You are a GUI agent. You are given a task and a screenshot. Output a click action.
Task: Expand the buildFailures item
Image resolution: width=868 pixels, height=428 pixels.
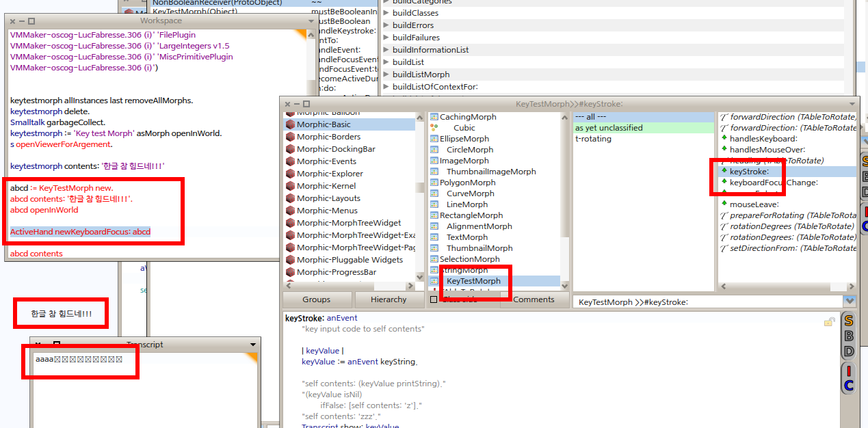[386, 38]
